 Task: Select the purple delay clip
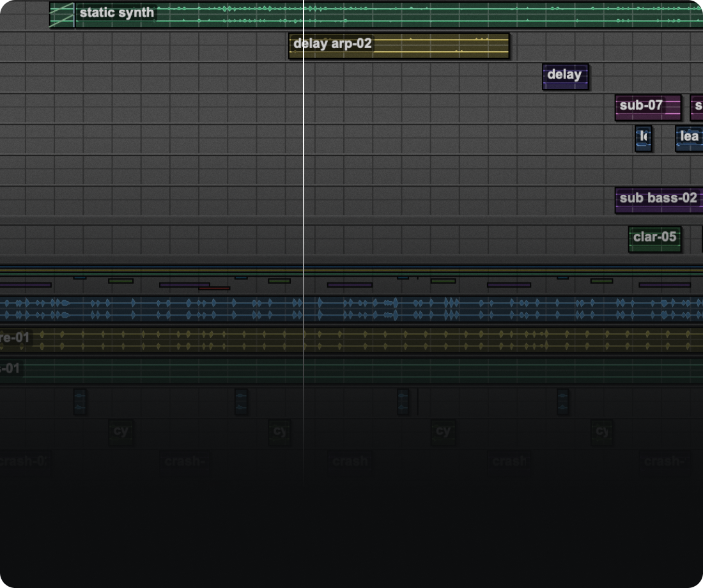[566, 77]
